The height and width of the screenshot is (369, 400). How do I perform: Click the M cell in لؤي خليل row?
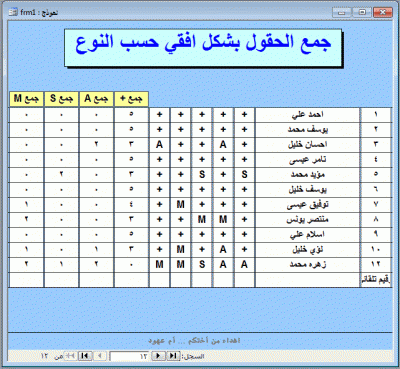click(x=181, y=249)
